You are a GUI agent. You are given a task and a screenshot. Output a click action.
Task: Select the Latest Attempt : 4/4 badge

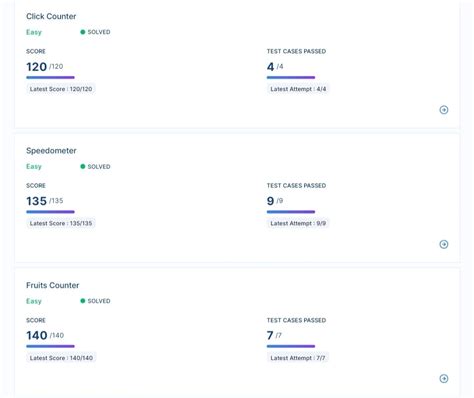[298, 89]
